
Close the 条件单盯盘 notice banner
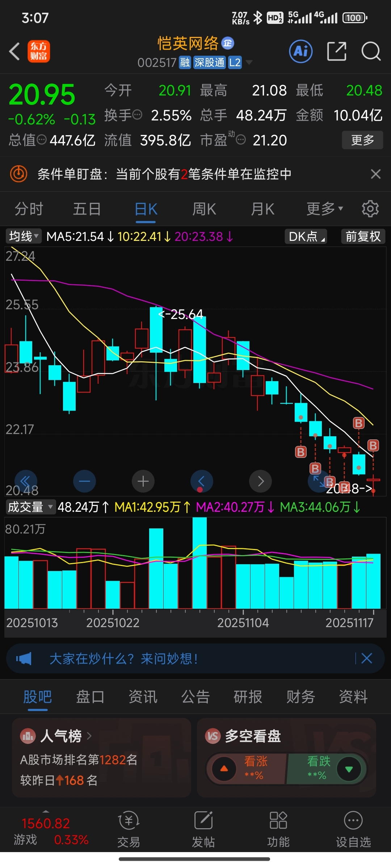[x=376, y=174]
